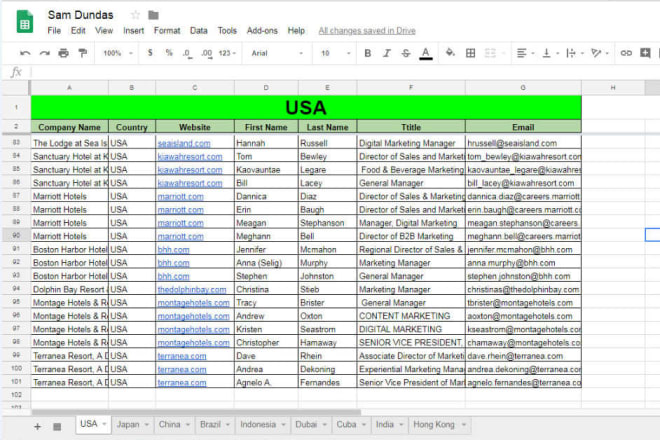Open the zoom 100% dropdown

[118, 53]
